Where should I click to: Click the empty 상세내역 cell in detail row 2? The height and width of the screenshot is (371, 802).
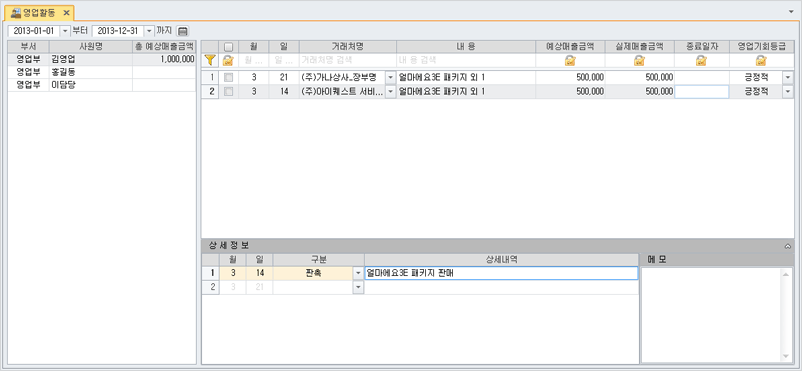click(x=501, y=287)
